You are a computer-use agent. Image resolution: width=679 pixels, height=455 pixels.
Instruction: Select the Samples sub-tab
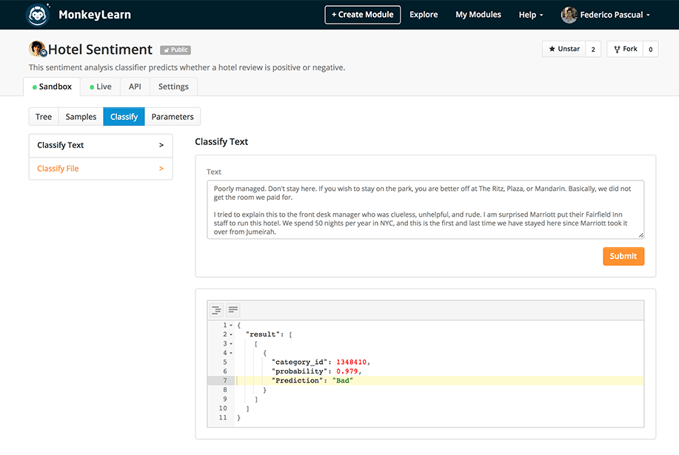81,116
